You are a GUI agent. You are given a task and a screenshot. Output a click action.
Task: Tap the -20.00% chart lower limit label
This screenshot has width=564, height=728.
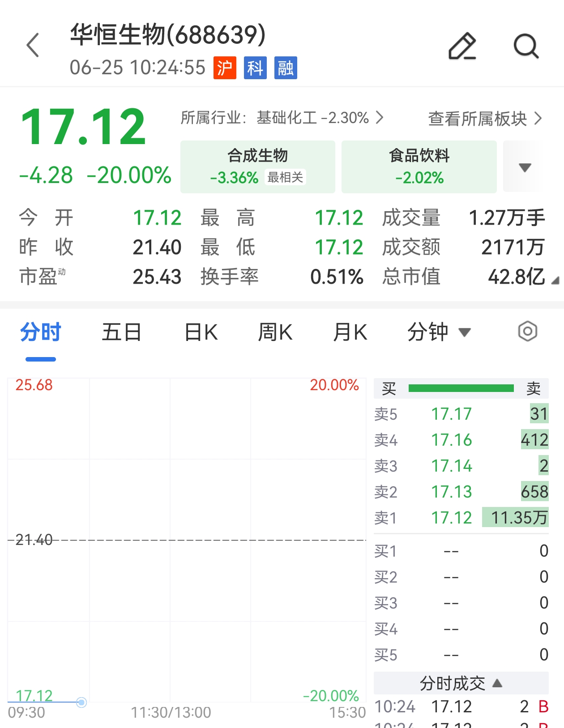click(x=331, y=696)
